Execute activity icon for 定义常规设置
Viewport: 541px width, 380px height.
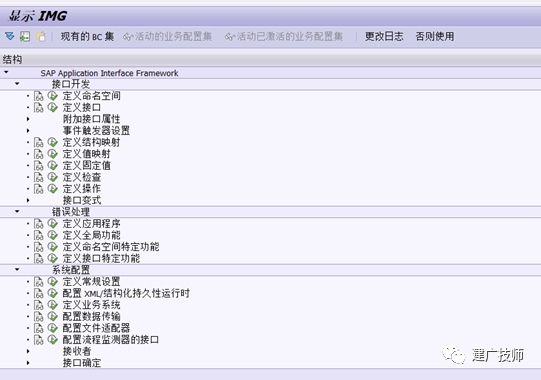52,282
